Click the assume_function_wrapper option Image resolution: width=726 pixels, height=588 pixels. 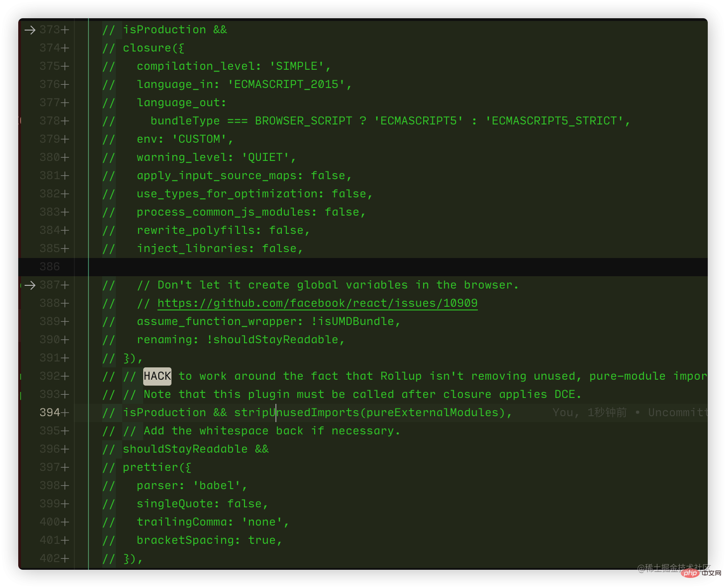pos(219,321)
